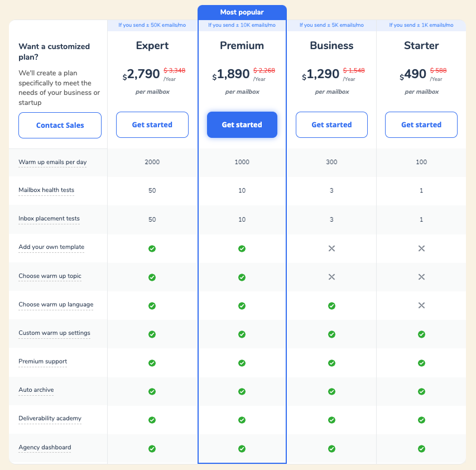Click X icon for Starter Choose warm up language

[x=421, y=305]
